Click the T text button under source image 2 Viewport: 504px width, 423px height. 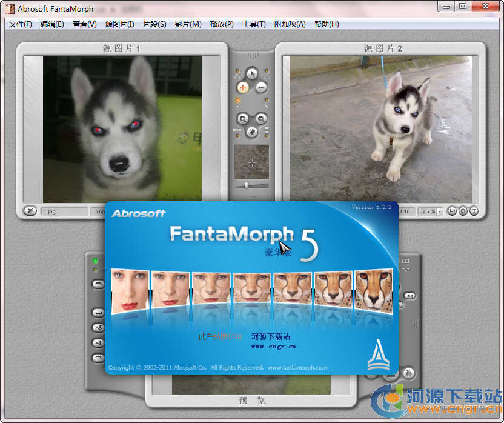[x=474, y=211]
